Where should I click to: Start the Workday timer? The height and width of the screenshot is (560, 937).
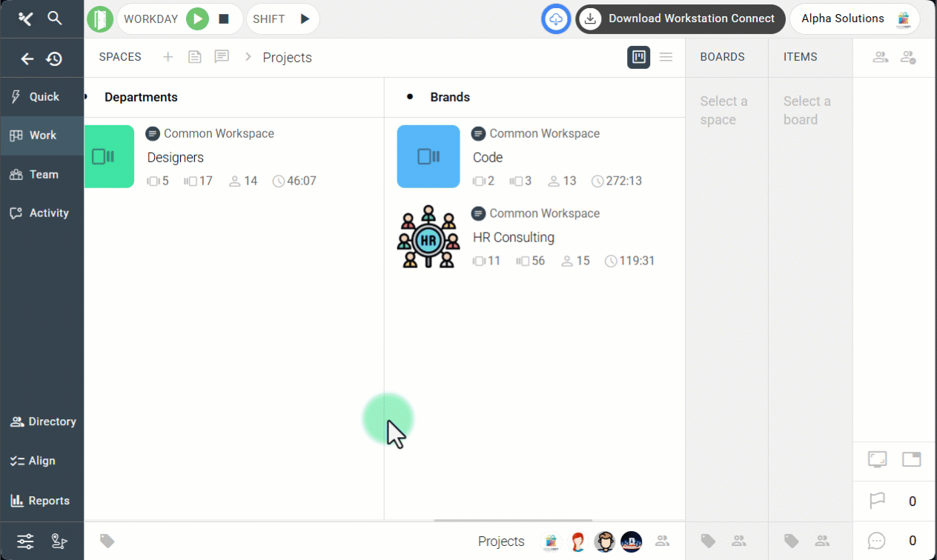pos(197,19)
